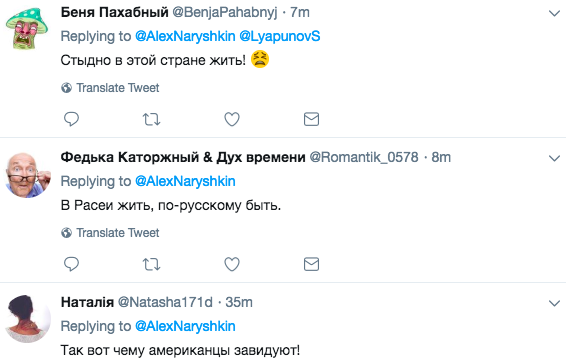Translate the tweet 'Стыдно в этой стране жить'
The height and width of the screenshot is (363, 566).
click(x=110, y=88)
